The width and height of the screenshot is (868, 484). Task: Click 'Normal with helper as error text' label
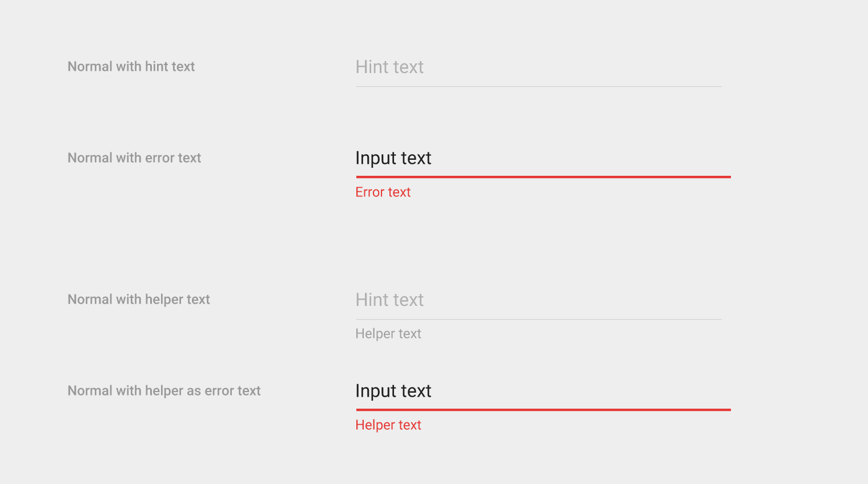164,391
